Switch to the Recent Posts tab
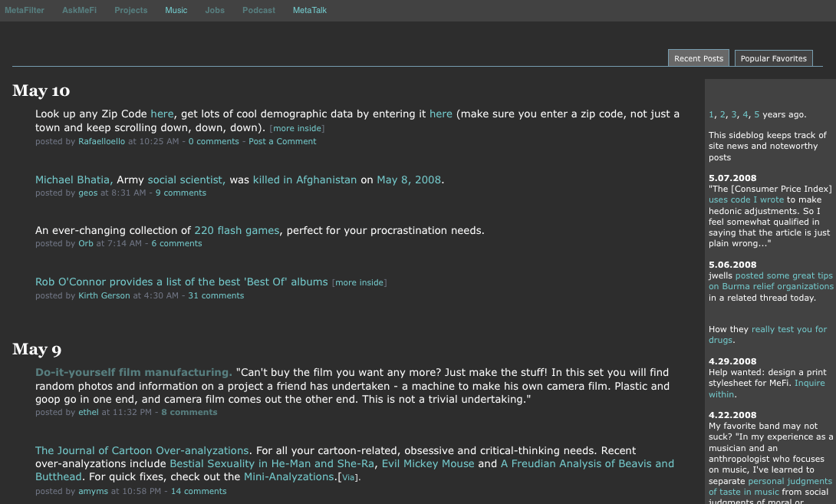The image size is (836, 504). point(699,58)
